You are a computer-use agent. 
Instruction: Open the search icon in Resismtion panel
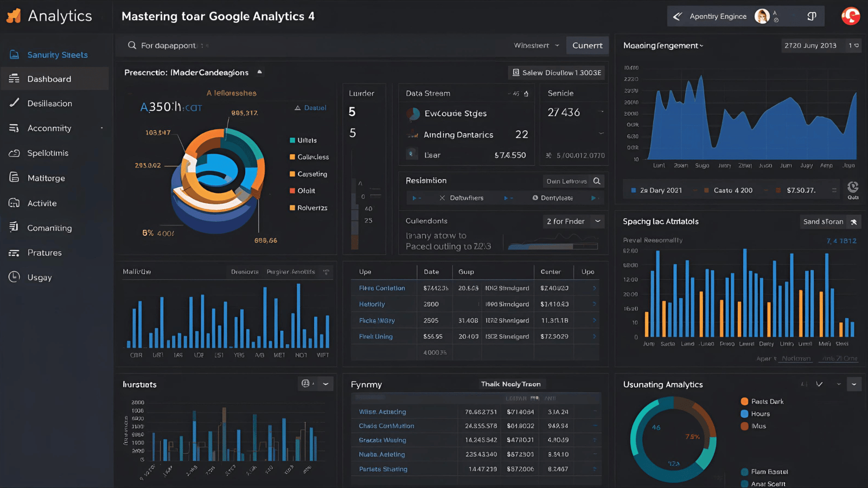[x=596, y=181]
